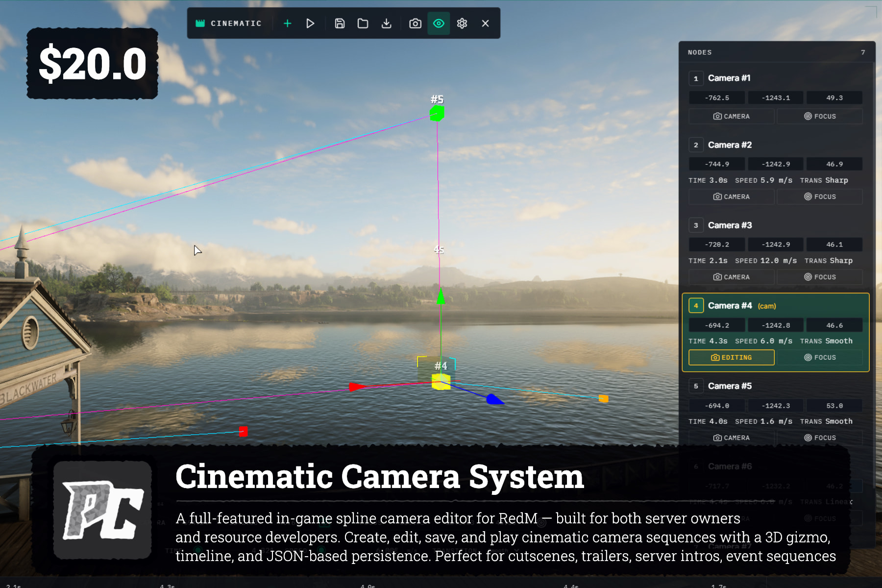Click the green #5 node marker
Image resolution: width=882 pixels, height=588 pixels.
coord(437,114)
